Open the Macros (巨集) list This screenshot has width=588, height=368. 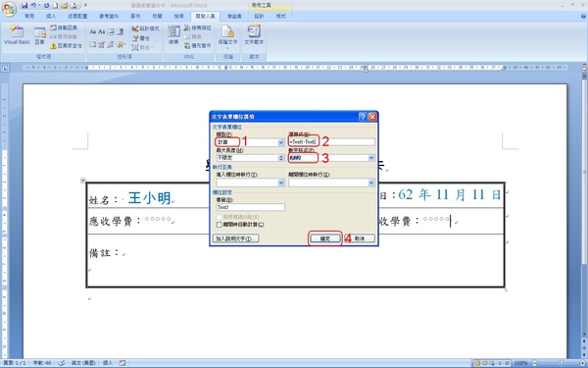(x=40, y=36)
